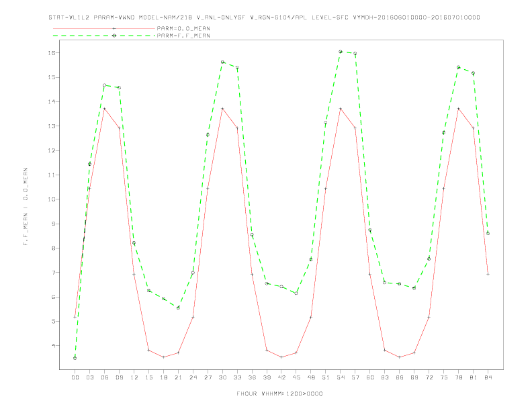This screenshot has width=532, height=411.
Task: Click x-axis tick label 18
Action: click(x=163, y=377)
